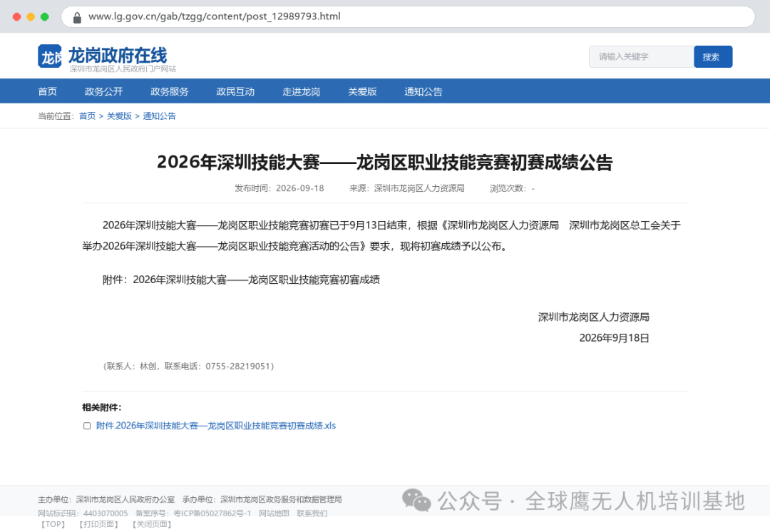Click the yellow macOS minimize window button

(31, 16)
